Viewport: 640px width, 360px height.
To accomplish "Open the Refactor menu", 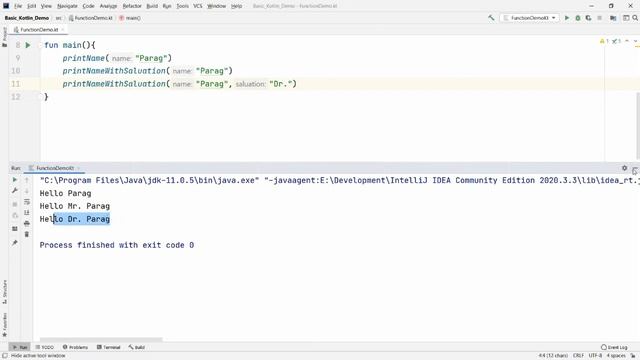I will 132,6.
